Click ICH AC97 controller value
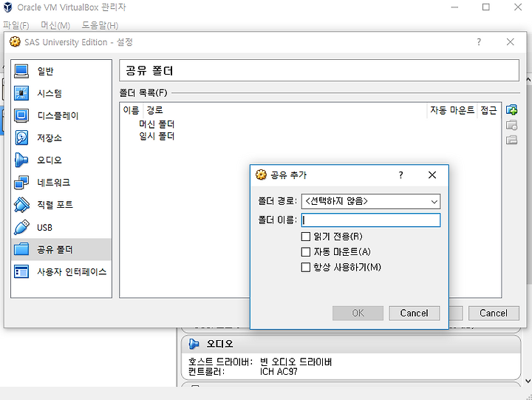The width and height of the screenshot is (532, 400). pos(279,372)
